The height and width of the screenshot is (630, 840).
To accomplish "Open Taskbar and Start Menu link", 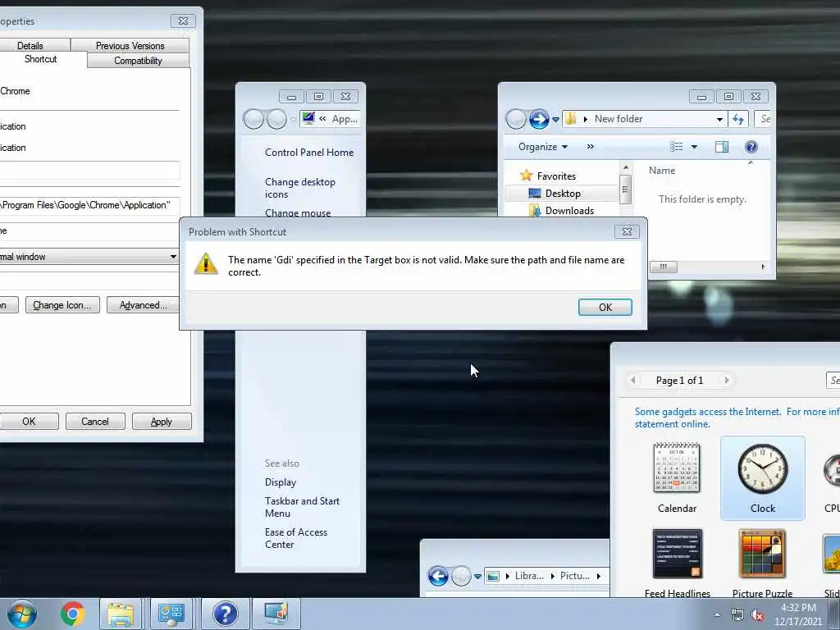I will pyautogui.click(x=302, y=507).
